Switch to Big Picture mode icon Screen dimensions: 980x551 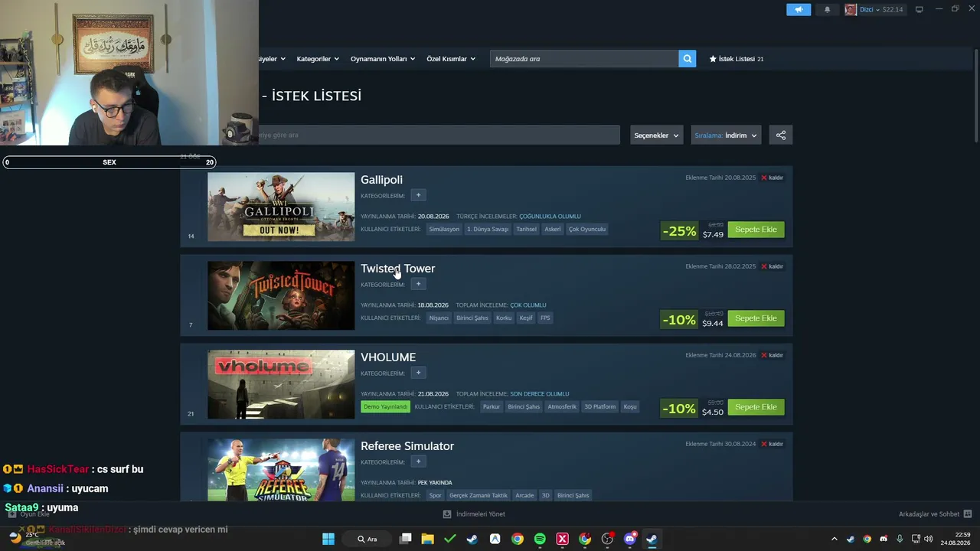[919, 9]
